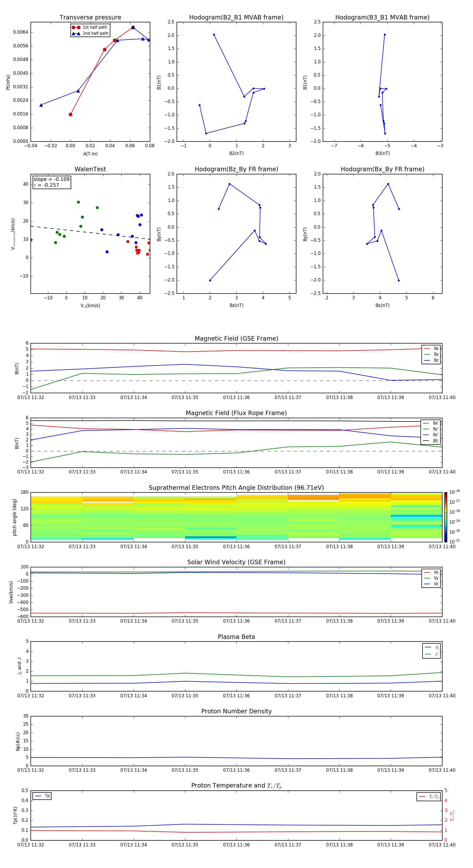Click the red 'Te/Tp' right-side axis label
Image resolution: width=473 pixels, height=868 pixels.
[453, 815]
